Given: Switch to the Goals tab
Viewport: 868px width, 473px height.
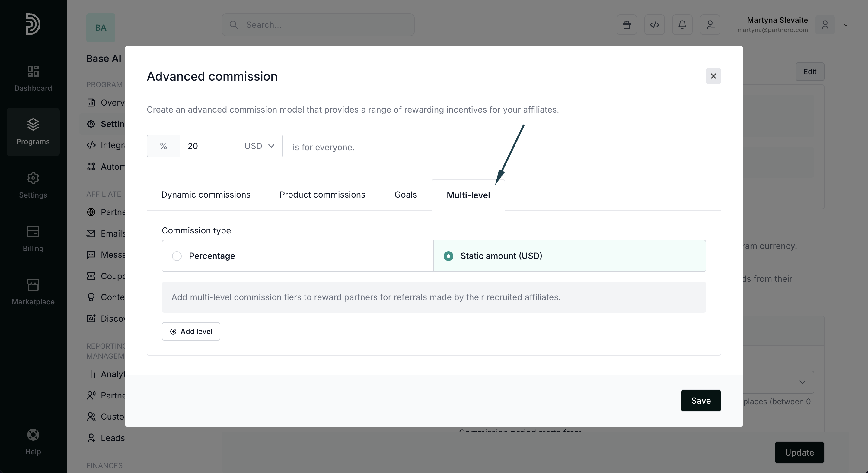Looking at the screenshot, I should pyautogui.click(x=405, y=195).
